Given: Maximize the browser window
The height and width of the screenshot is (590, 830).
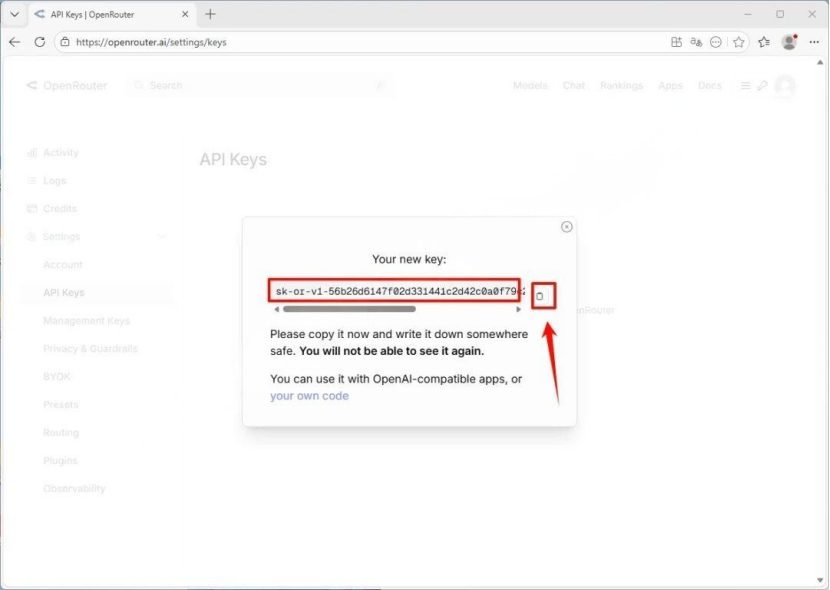Looking at the screenshot, I should (780, 14).
